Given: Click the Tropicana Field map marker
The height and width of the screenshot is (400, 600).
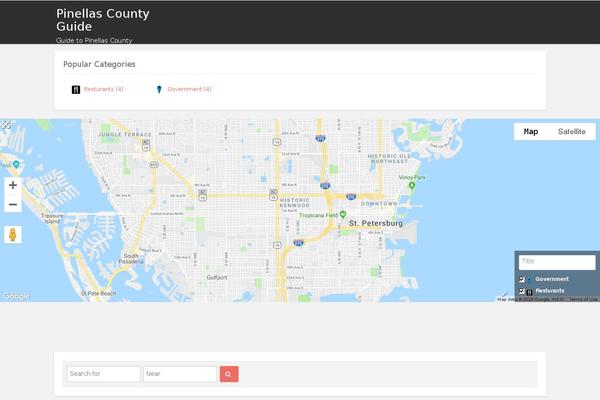Looking at the screenshot, I should pos(343,215).
